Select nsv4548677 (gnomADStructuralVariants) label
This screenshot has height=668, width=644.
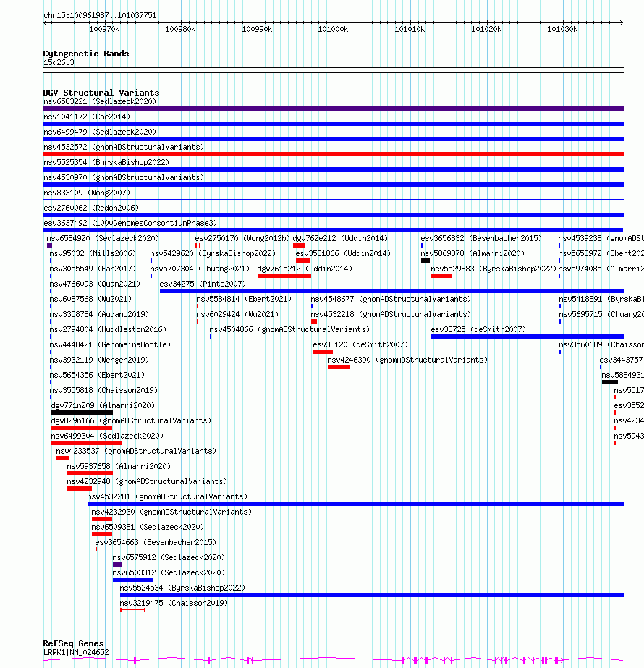(x=391, y=299)
